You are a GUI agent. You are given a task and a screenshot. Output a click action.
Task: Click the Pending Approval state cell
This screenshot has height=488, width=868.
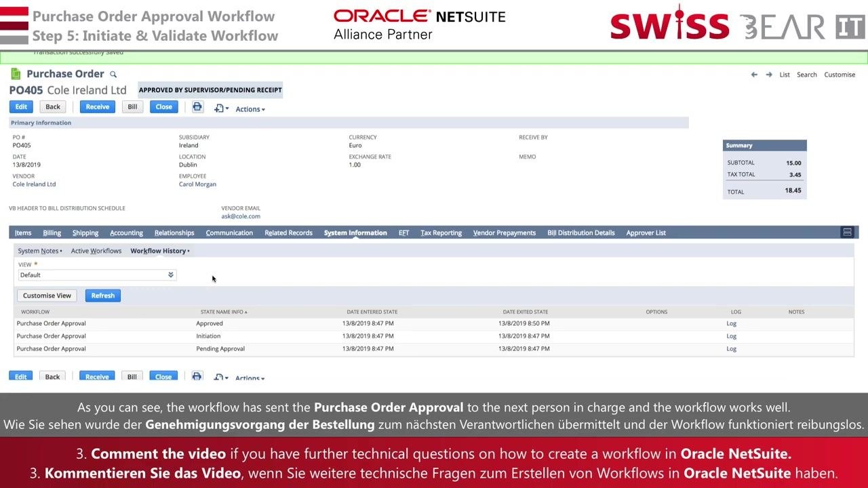(220, 349)
